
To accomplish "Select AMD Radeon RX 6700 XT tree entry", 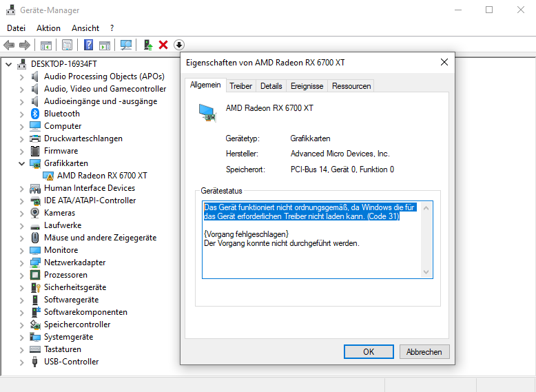I will coord(102,176).
